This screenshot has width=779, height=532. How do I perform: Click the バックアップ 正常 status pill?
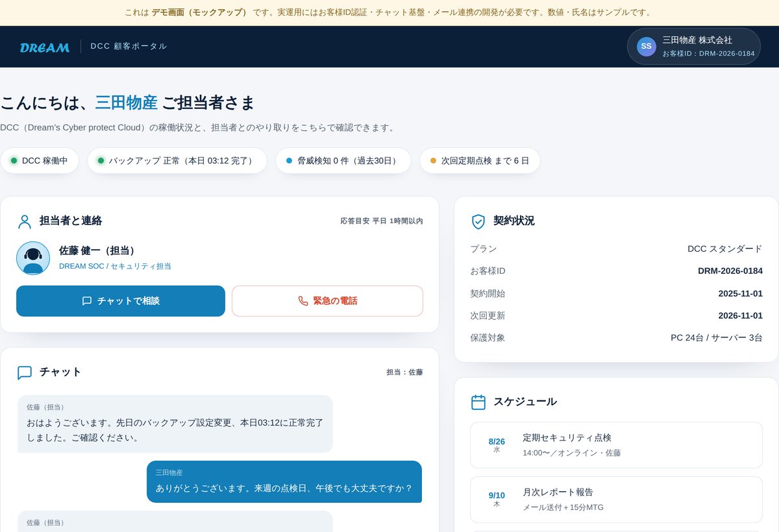[177, 161]
